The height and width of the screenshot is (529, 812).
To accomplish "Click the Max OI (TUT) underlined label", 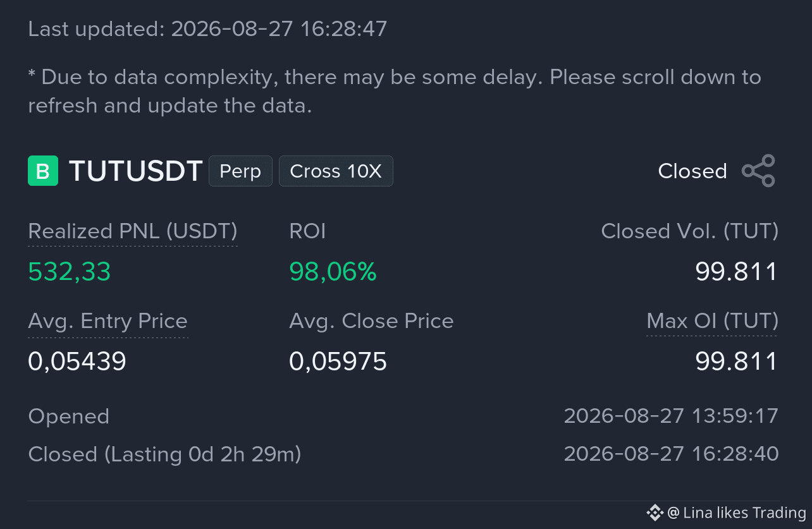I will [x=712, y=321].
